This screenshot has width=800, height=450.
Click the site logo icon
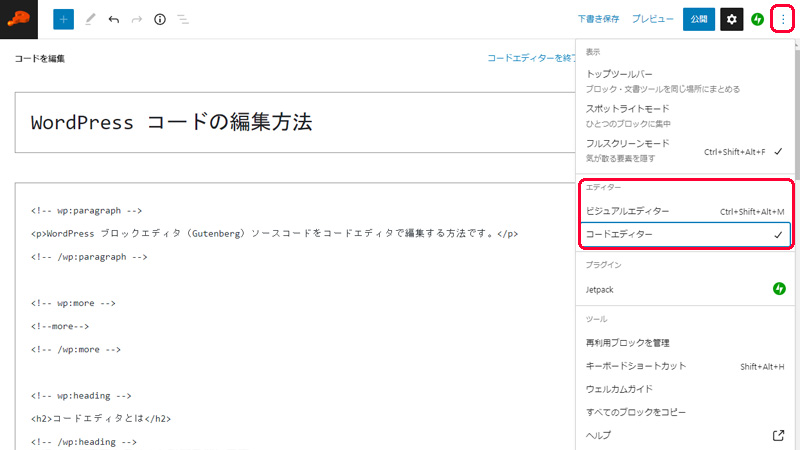coord(19,19)
